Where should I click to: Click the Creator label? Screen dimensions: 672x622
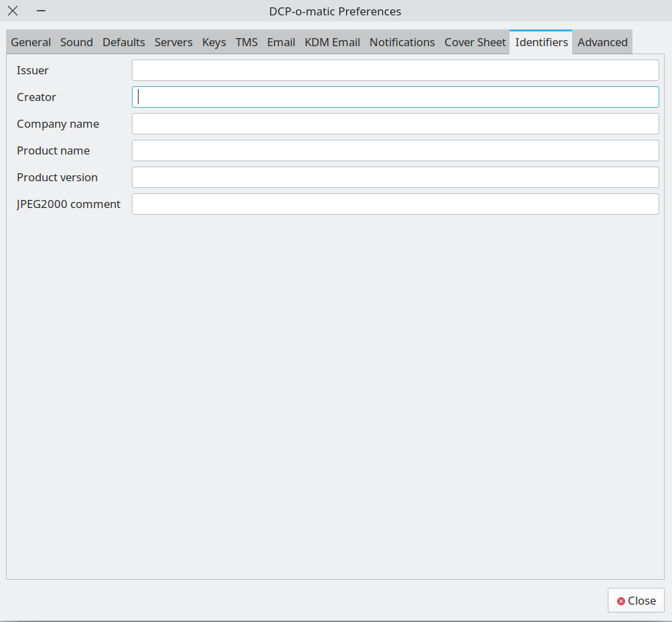(x=36, y=97)
